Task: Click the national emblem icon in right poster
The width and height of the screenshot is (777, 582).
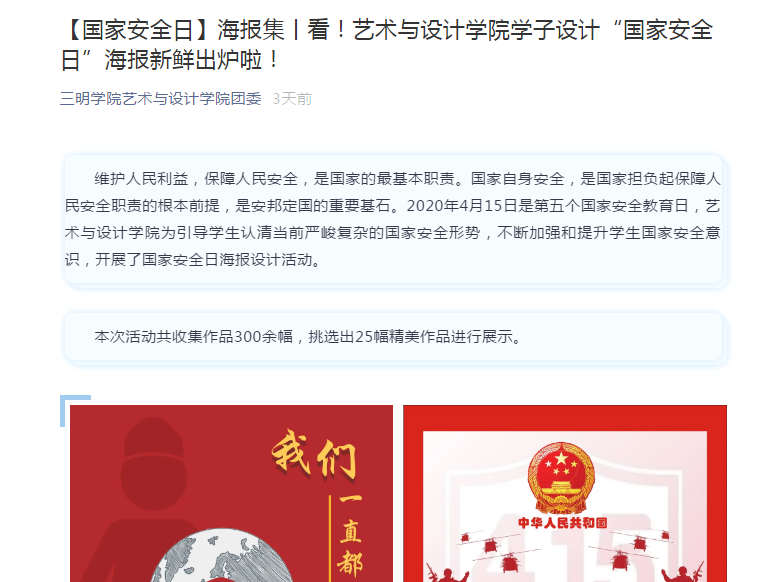Action: (x=561, y=477)
